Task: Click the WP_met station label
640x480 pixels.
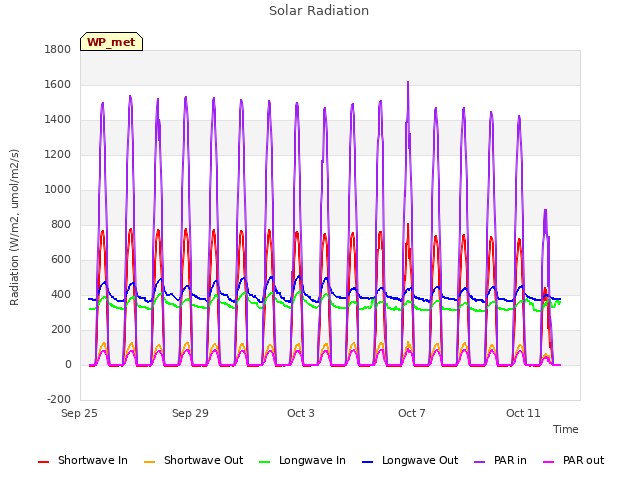Action: click(x=111, y=42)
